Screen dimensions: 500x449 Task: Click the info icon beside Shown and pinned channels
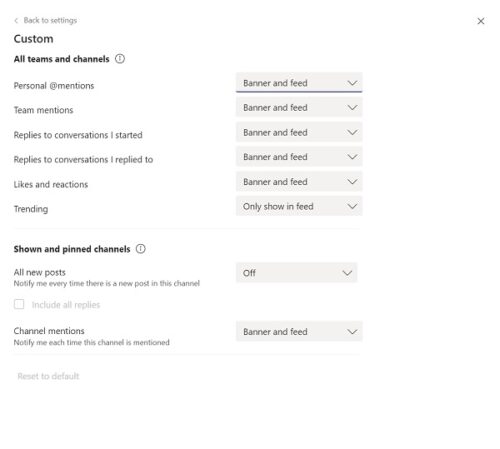pos(141,249)
